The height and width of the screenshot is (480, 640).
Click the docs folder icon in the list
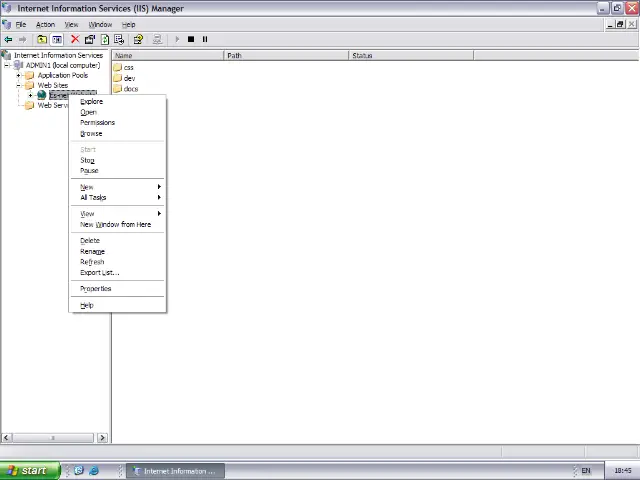click(118, 88)
